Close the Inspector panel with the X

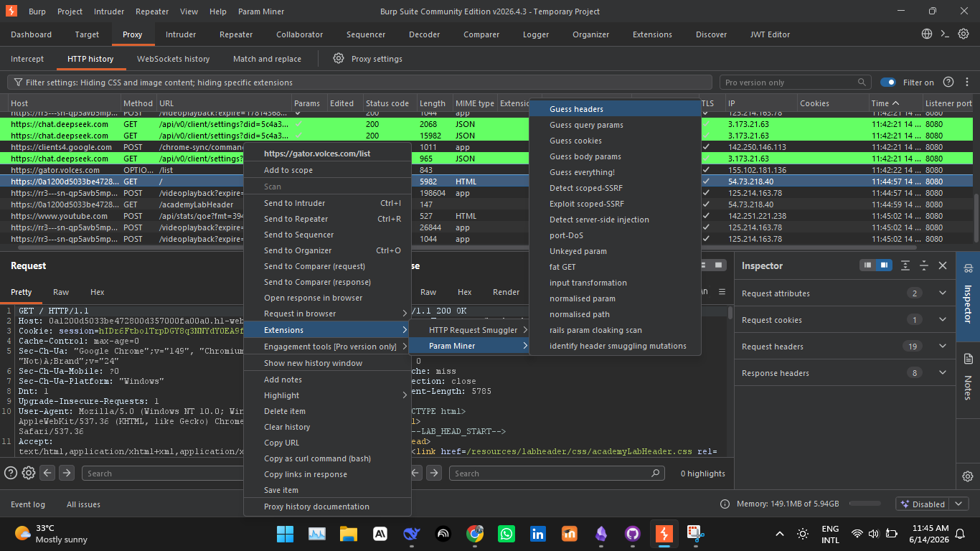pos(943,265)
